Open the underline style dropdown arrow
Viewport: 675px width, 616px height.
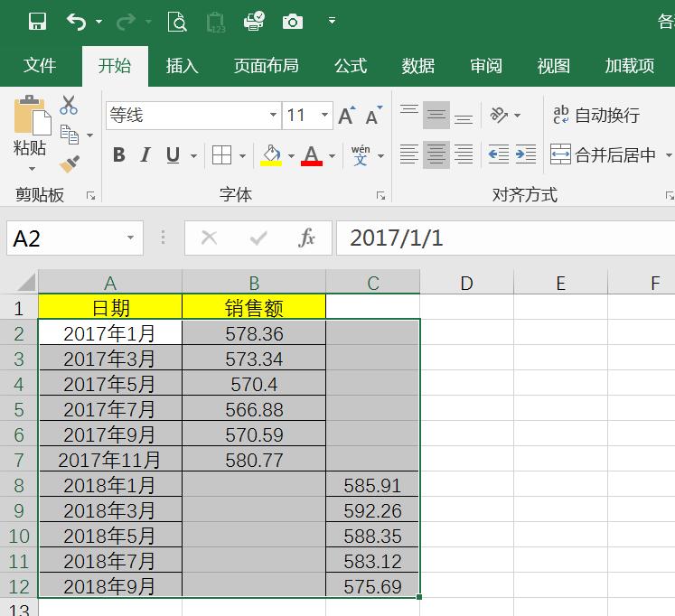pos(193,155)
